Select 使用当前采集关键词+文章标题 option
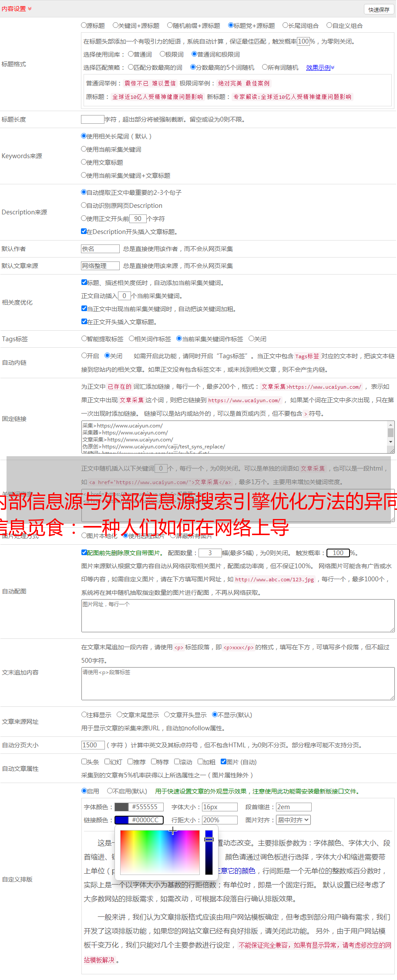 coord(84,175)
